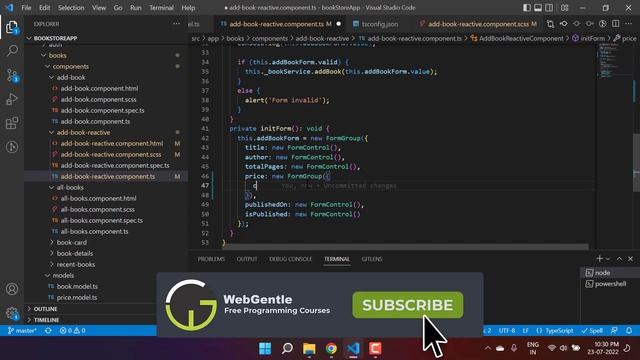Viewport: 640px width, 360px height.
Task: Open the Explorer view in activity bar
Action: [12, 27]
